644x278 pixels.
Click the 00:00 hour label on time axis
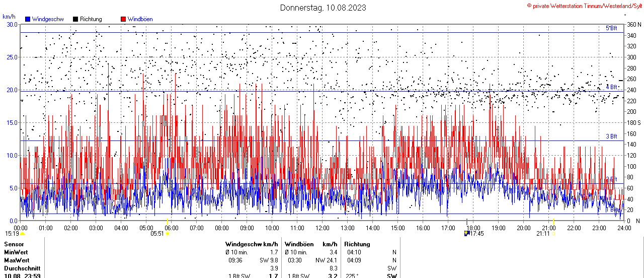[x=21, y=228]
